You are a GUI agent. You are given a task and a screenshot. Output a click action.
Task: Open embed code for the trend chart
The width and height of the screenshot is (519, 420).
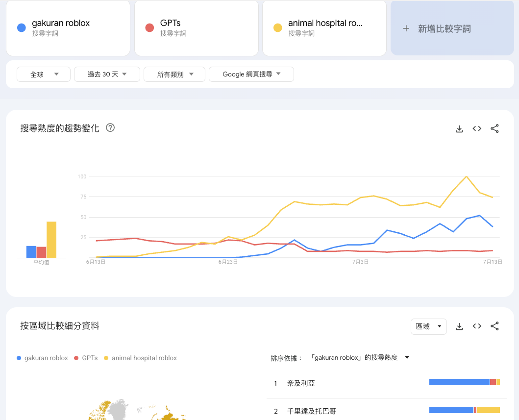tap(477, 128)
